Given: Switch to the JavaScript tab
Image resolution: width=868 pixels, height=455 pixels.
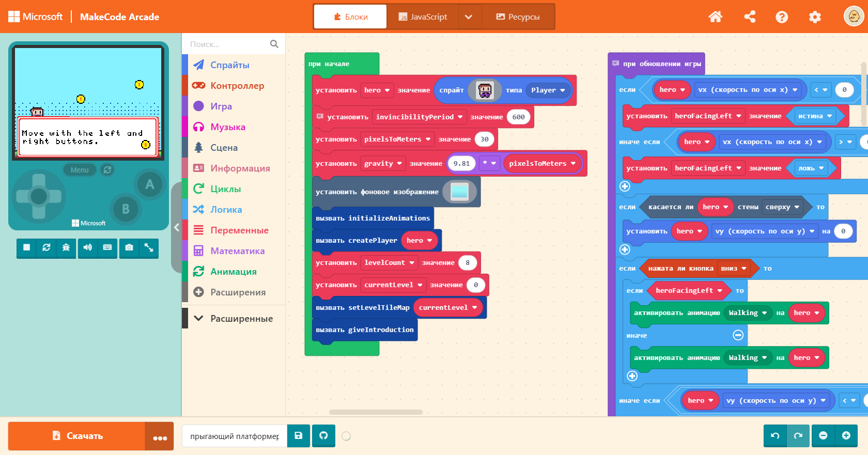Looking at the screenshot, I should tap(422, 17).
